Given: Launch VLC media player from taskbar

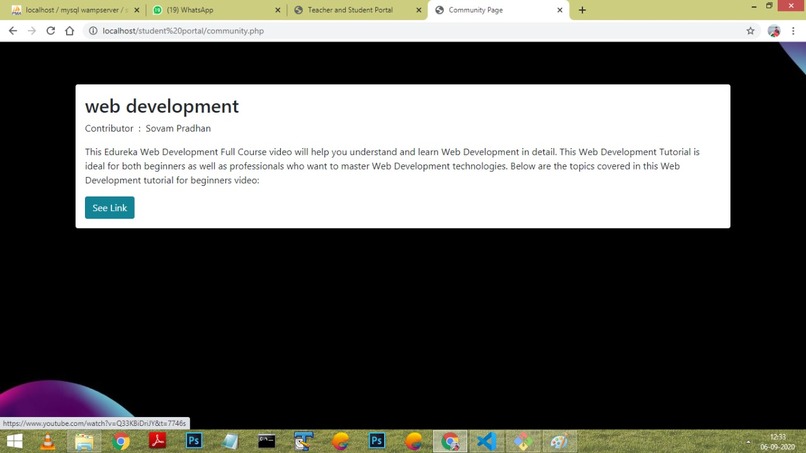Looking at the screenshot, I should point(48,442).
